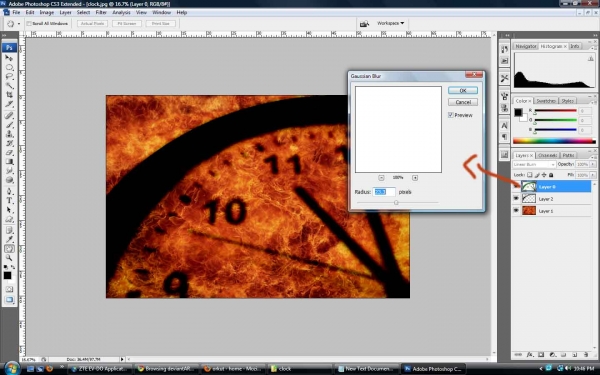Select the Slice tool
The image size is (600, 375).
coord(9,104)
